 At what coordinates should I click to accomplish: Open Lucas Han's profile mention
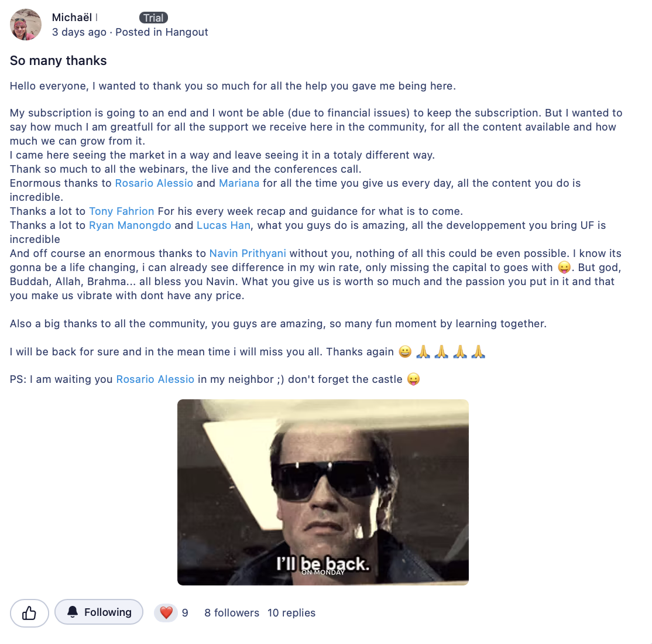click(224, 225)
